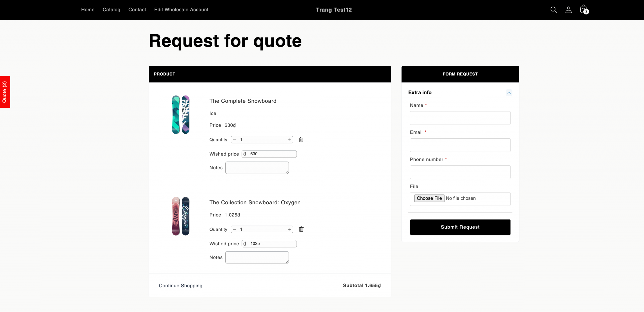Open the account login icon

pos(568,10)
